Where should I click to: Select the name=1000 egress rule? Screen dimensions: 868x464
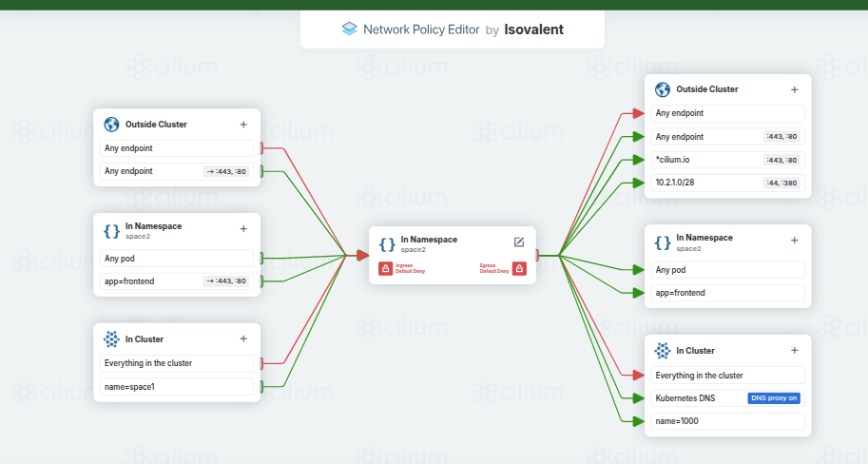click(x=728, y=421)
